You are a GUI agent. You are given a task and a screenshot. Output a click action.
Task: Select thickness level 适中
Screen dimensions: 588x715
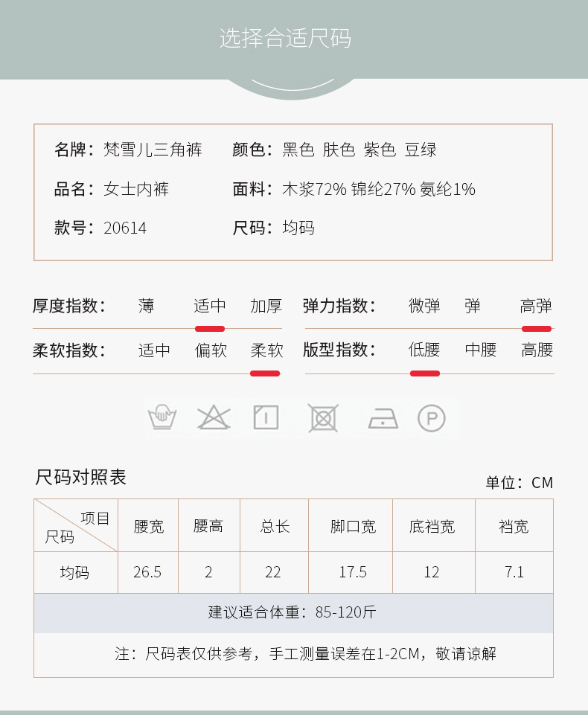coord(210,306)
